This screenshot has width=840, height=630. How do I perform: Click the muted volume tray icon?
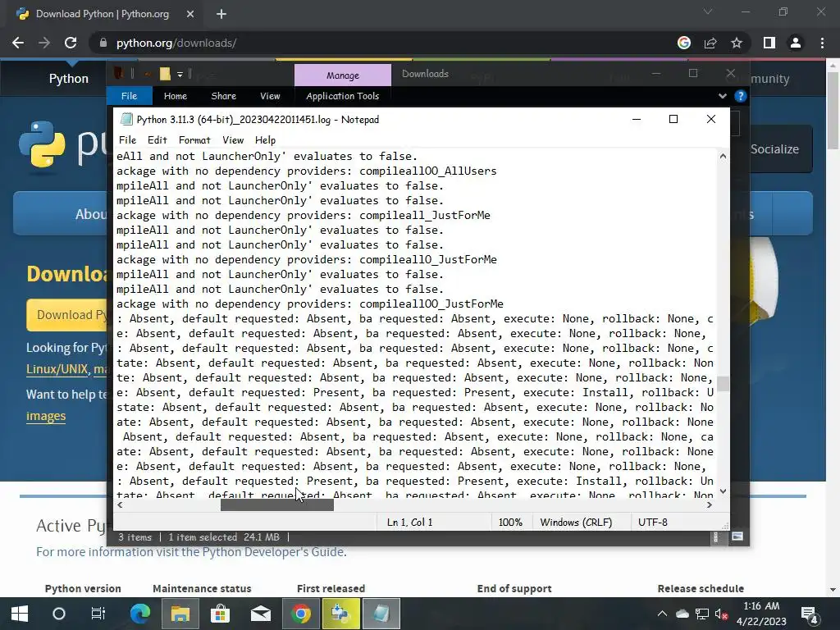point(721,614)
